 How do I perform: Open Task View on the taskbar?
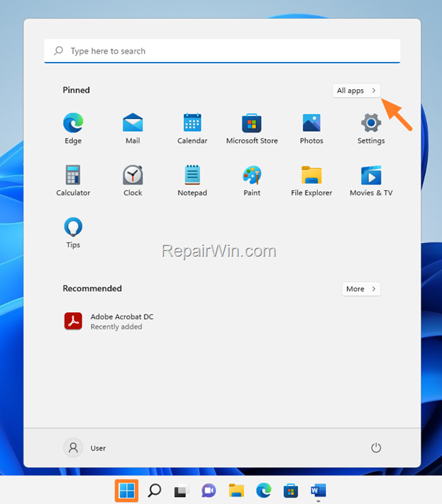tap(181, 490)
